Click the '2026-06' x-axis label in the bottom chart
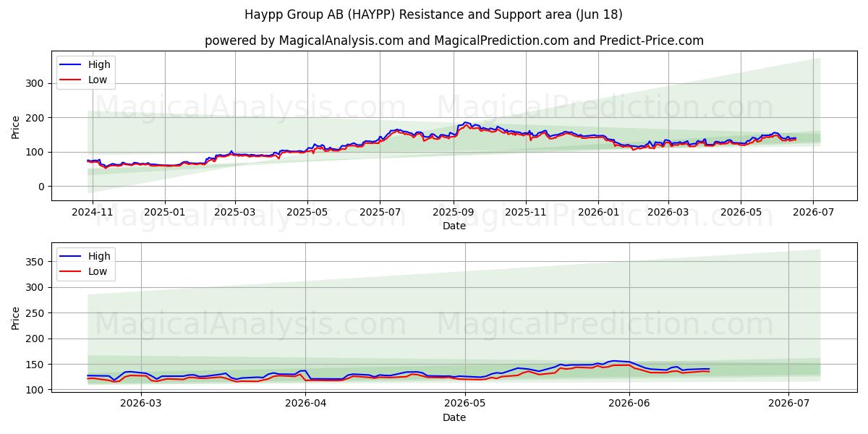This screenshot has height=434, width=868. pyautogui.click(x=629, y=405)
